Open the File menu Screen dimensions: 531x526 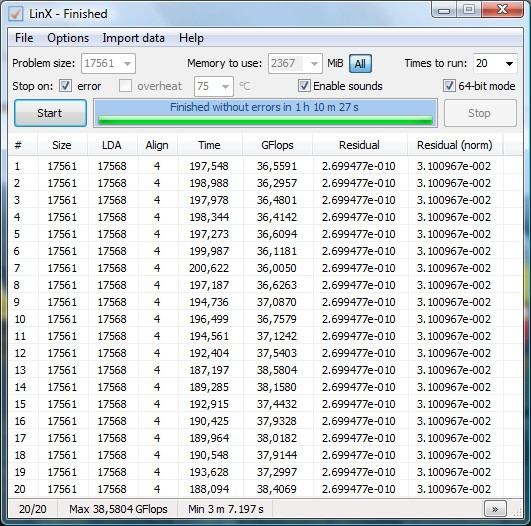(x=24, y=38)
